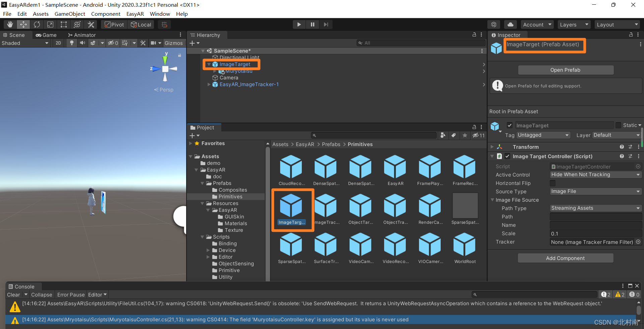Open Source Type dropdown
Image resolution: width=644 pixels, height=329 pixels.
click(x=595, y=191)
